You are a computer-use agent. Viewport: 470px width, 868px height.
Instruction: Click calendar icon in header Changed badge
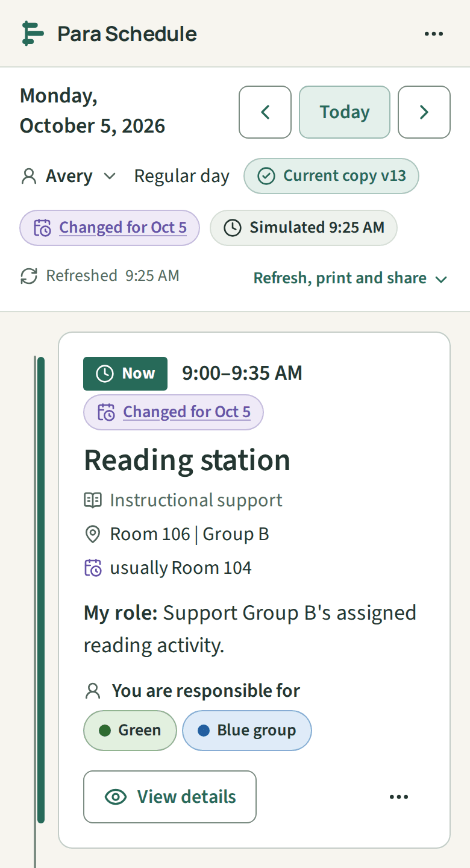[42, 228]
